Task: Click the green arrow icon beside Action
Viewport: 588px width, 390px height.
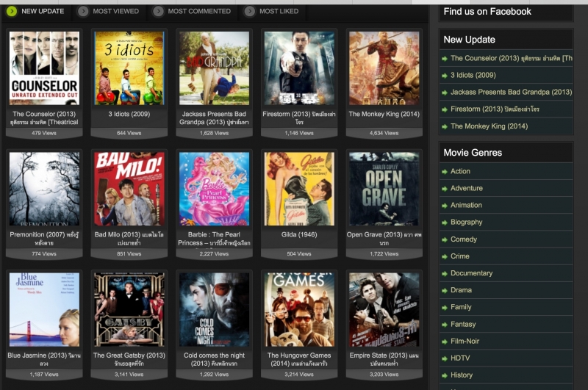Action: tap(445, 172)
